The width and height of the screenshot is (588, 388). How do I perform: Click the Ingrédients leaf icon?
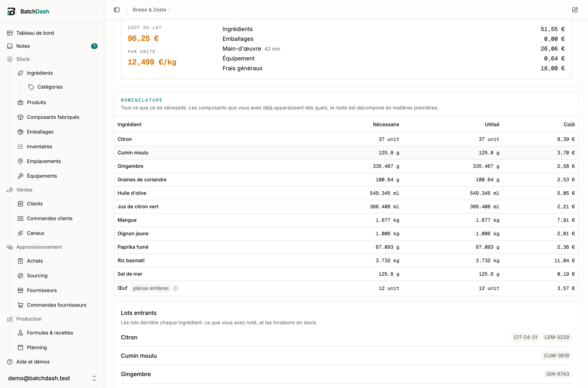click(21, 73)
